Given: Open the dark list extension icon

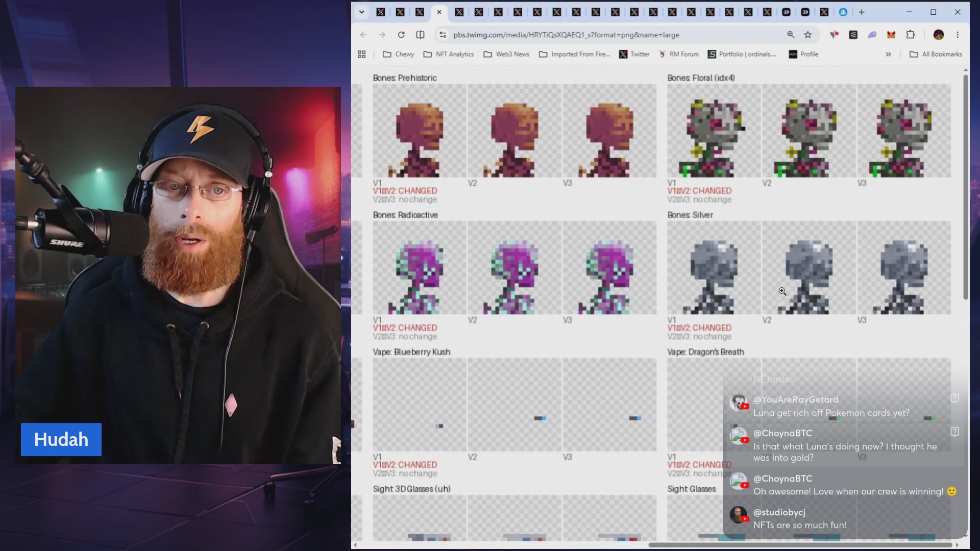Looking at the screenshot, I should click(853, 35).
